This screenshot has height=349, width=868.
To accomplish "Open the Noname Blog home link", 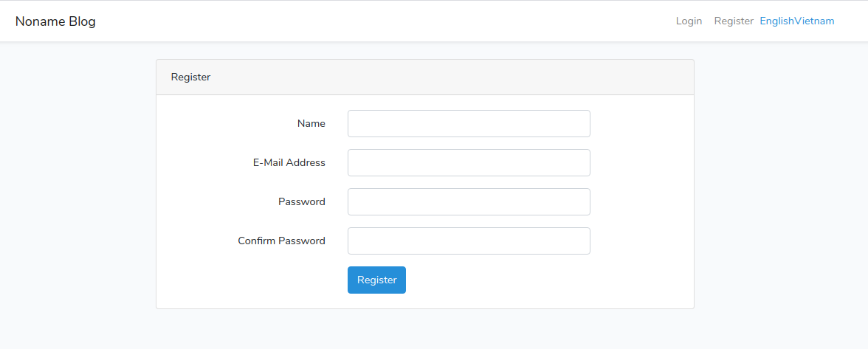I will (55, 21).
